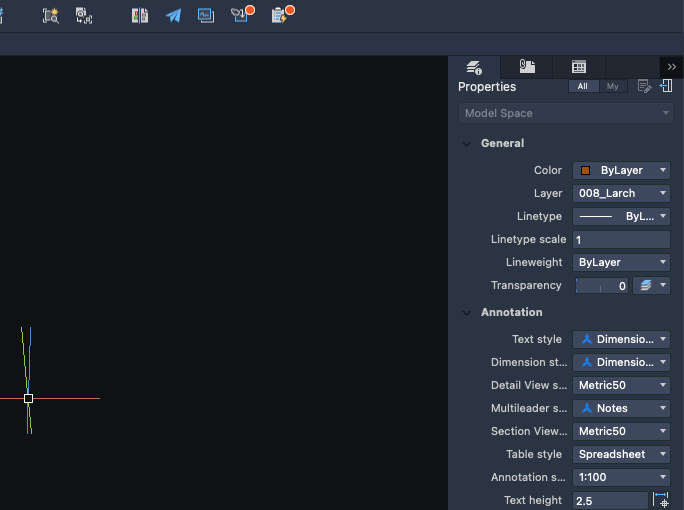The image size is (684, 510).
Task: Click the Transparency label
Action: 526,285
